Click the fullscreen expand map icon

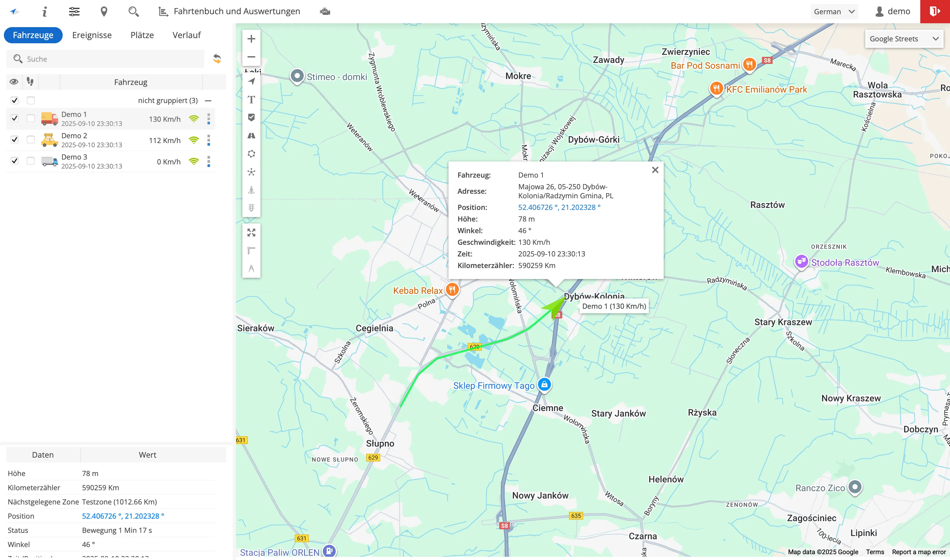251,233
